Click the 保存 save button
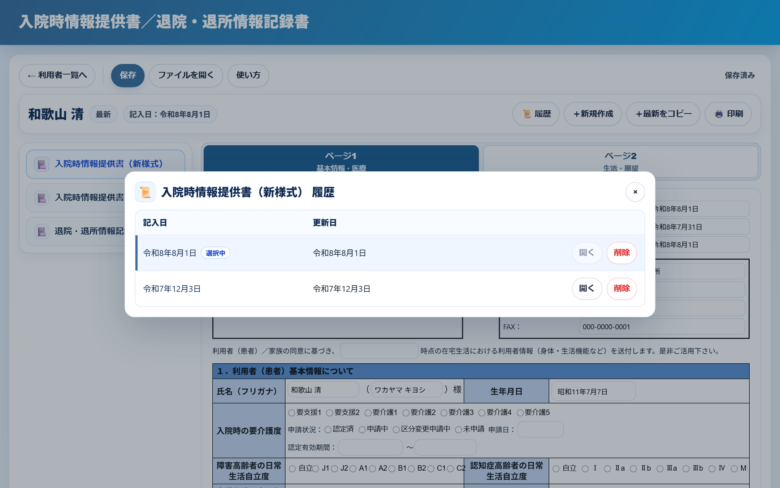Screen dimensions: 780x488 pyautogui.click(x=127, y=76)
